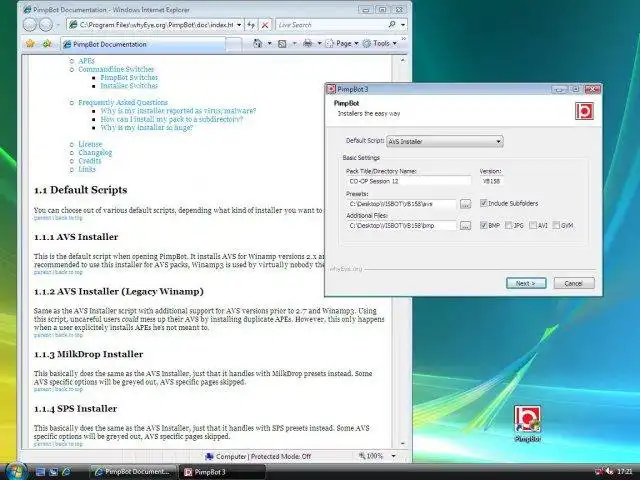Click the Refresh icon in address bar
The height and width of the screenshot is (480, 640).
(x=251, y=25)
